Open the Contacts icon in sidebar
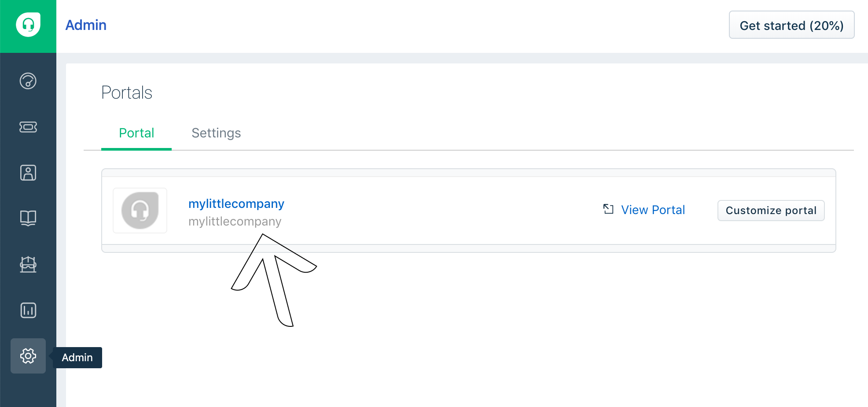 tap(28, 173)
